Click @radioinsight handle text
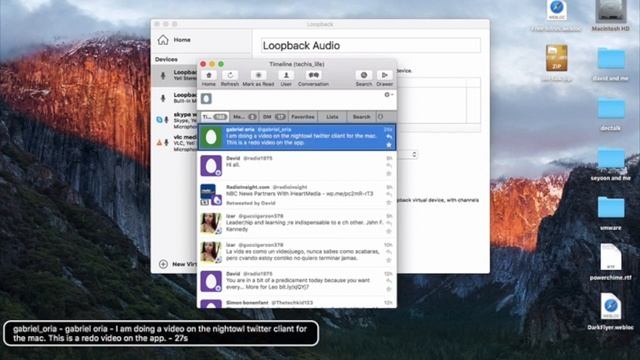This screenshot has height=360, width=640. [x=290, y=187]
